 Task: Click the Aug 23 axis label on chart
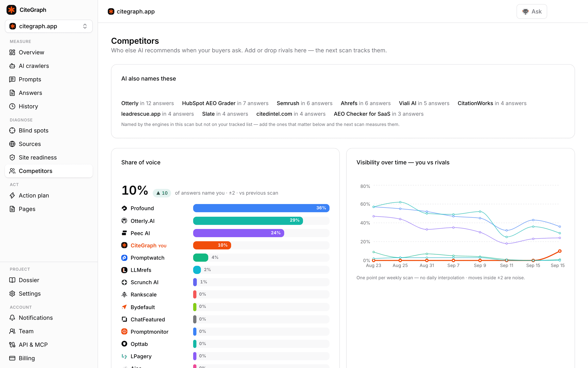coord(373,265)
